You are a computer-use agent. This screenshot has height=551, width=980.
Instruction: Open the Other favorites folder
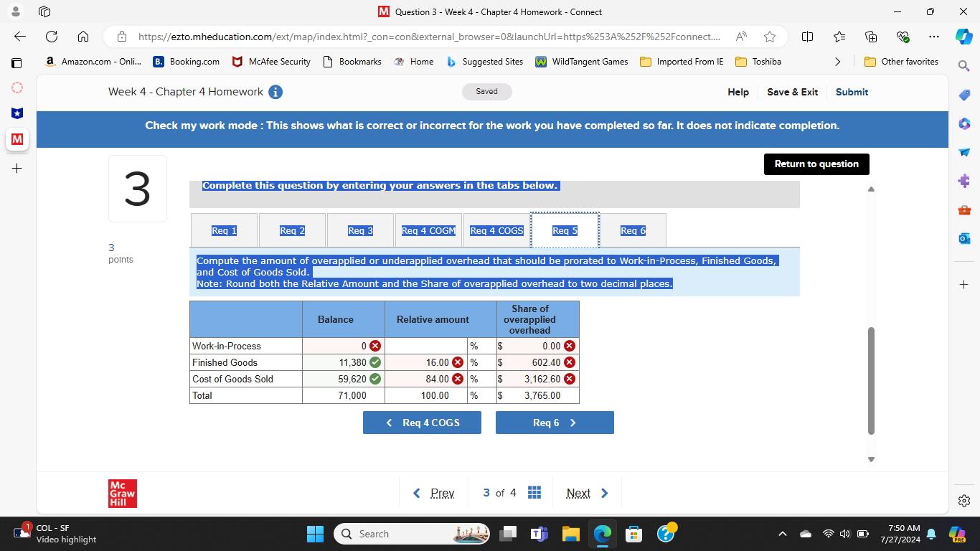[x=901, y=61]
